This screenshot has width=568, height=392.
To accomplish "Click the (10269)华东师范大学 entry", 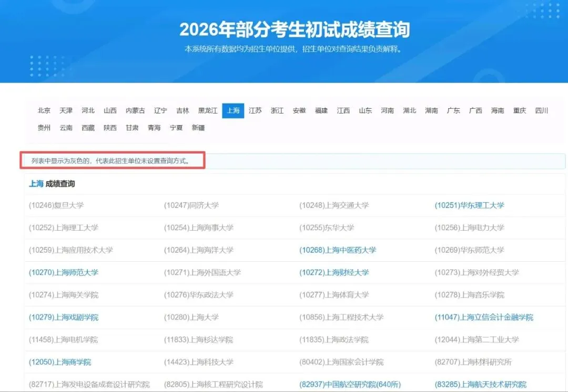I will point(470,250).
